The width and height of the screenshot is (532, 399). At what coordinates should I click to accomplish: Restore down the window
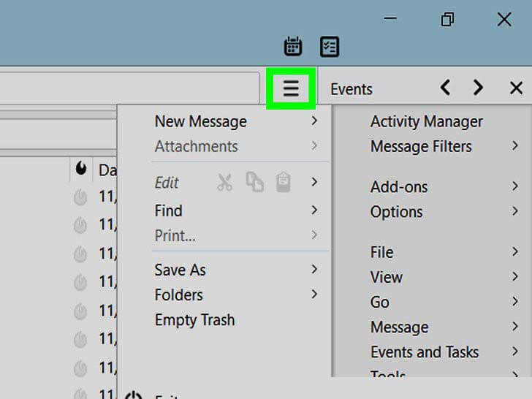tap(447, 19)
